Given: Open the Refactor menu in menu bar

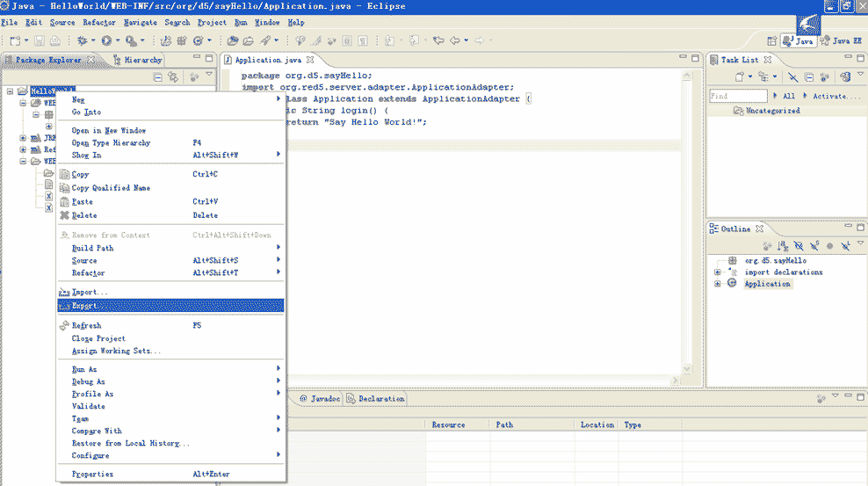Looking at the screenshot, I should coord(99,23).
